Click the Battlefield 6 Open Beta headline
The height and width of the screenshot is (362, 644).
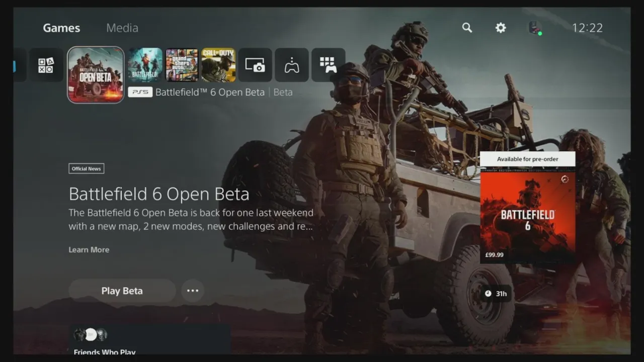pyautogui.click(x=159, y=194)
